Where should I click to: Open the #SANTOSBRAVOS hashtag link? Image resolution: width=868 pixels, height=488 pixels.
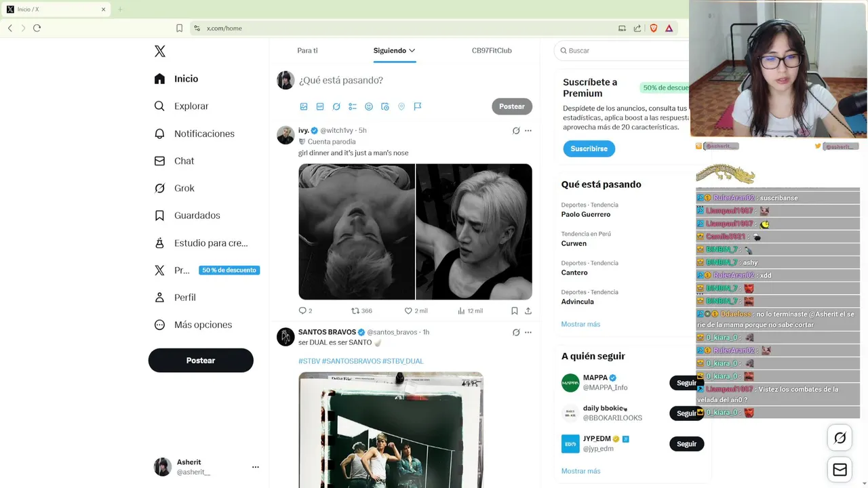[x=351, y=361]
